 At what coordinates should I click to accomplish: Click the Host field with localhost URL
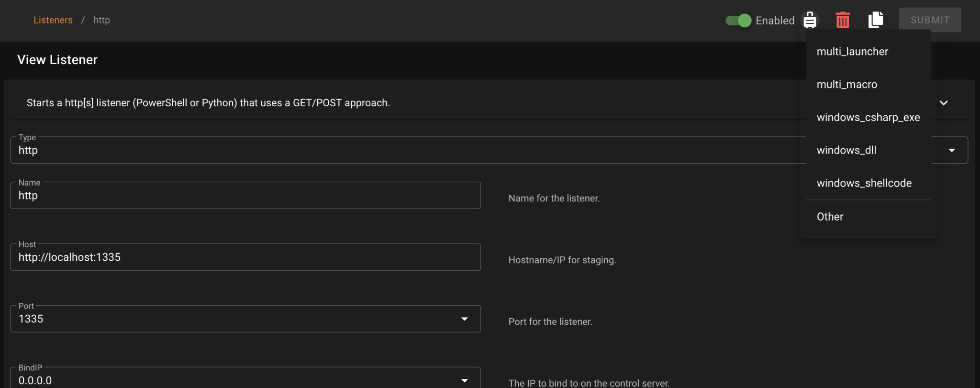tap(245, 257)
